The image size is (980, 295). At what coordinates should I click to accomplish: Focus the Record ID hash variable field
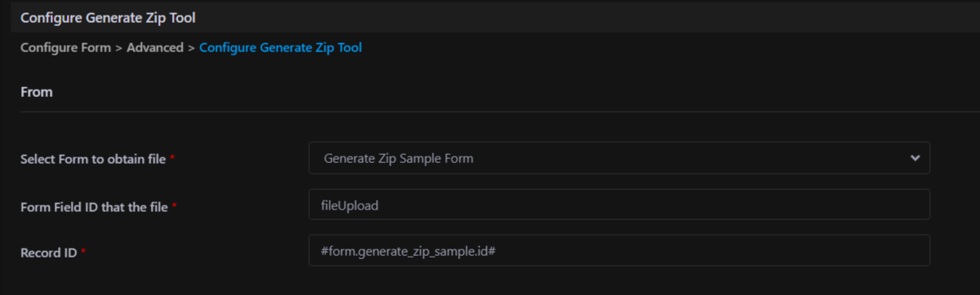pyautogui.click(x=619, y=251)
